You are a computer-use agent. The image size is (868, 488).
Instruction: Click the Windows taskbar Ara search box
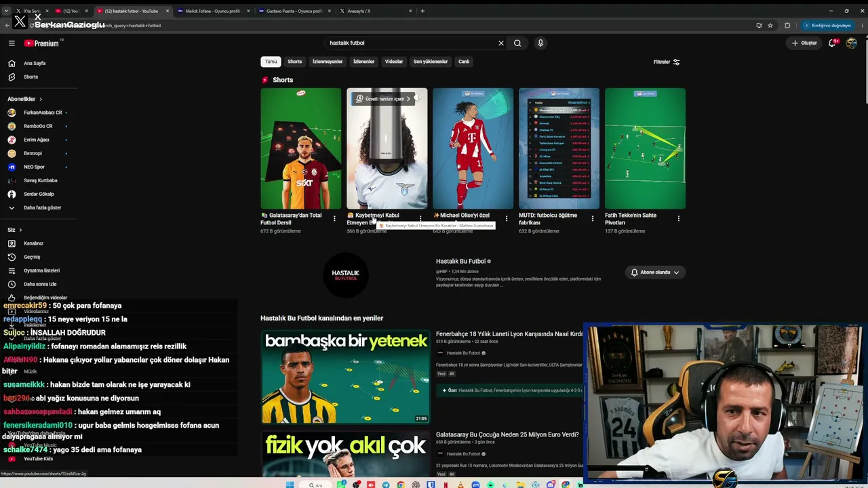pyautogui.click(x=315, y=485)
